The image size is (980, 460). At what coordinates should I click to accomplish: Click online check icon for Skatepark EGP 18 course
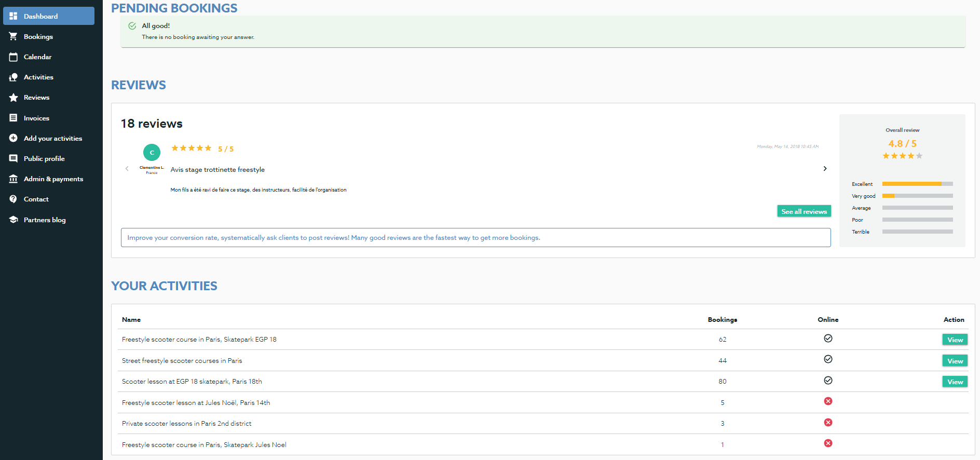(828, 339)
